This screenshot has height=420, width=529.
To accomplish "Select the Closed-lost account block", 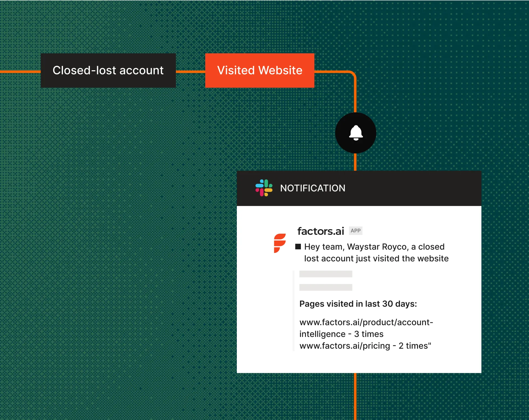I will [x=108, y=71].
